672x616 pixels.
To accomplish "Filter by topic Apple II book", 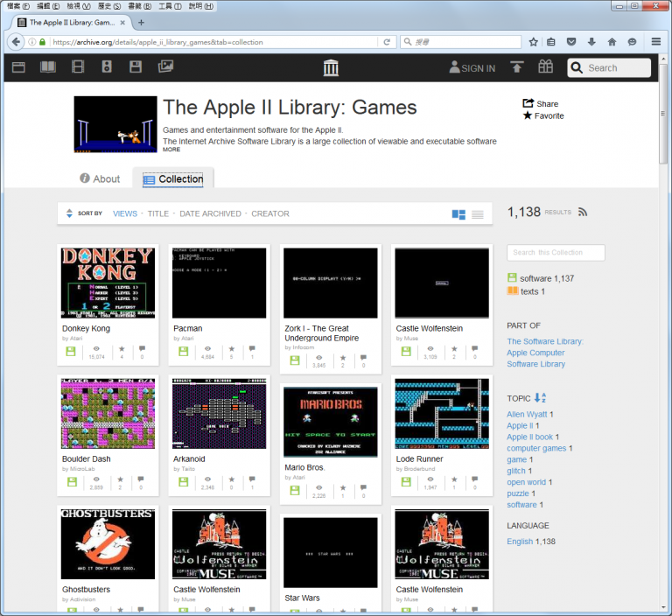I will click(x=529, y=437).
